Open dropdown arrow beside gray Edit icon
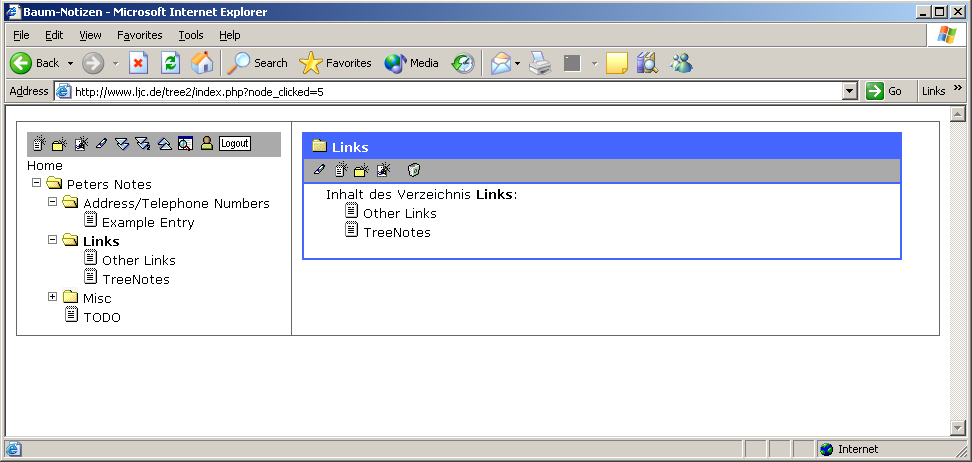Viewport: 972px width, 462px height. (x=594, y=63)
